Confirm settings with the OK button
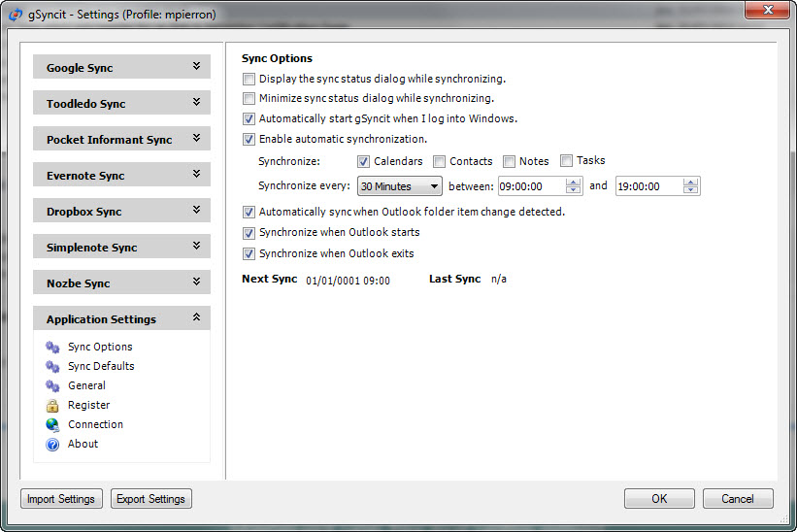797x532 pixels. point(659,498)
